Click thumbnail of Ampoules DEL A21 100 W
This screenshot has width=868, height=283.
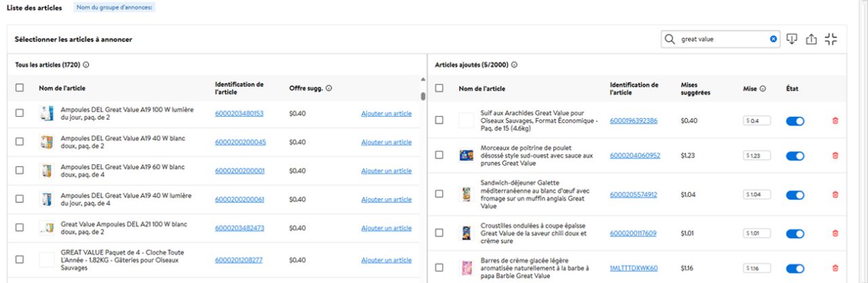pyautogui.click(x=46, y=227)
